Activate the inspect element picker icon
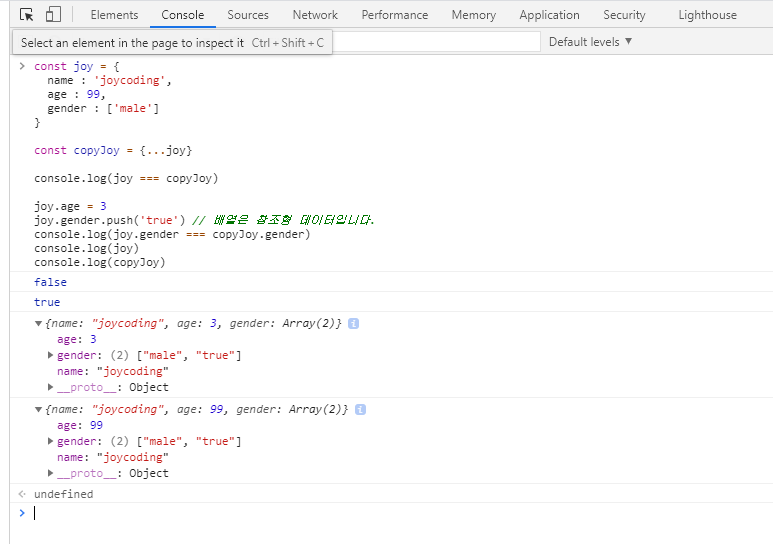The image size is (773, 544). click(27, 15)
